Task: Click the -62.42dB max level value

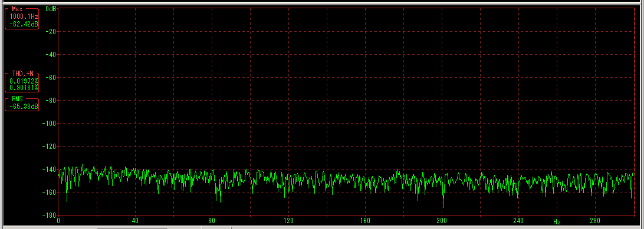Action: pyautogui.click(x=22, y=23)
